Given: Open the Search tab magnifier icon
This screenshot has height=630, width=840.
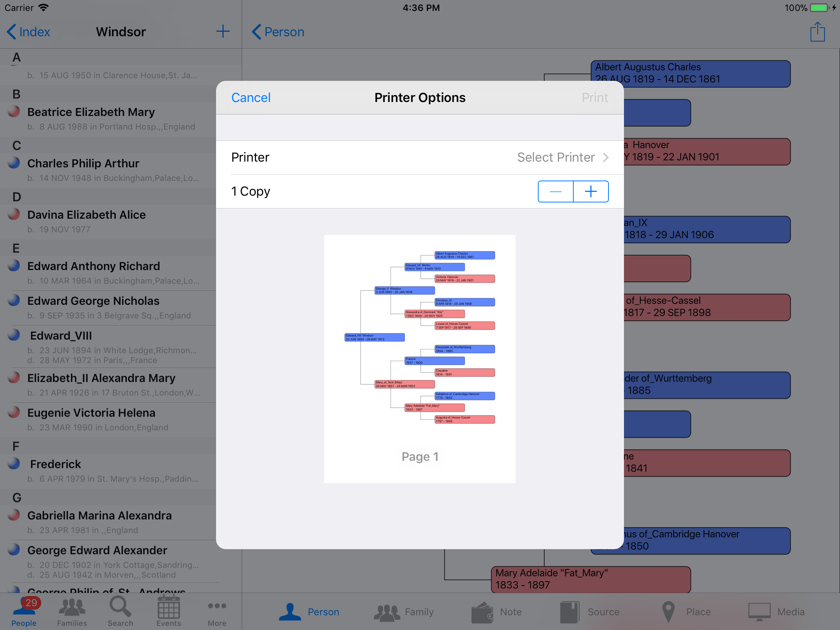Looking at the screenshot, I should [x=120, y=611].
